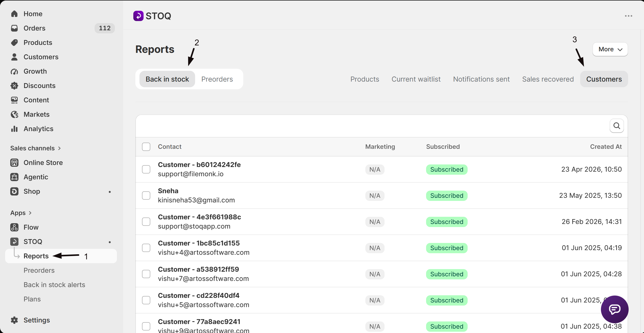Switch to the Preorders report tab
Image resolution: width=644 pixels, height=333 pixels.
pos(217,79)
